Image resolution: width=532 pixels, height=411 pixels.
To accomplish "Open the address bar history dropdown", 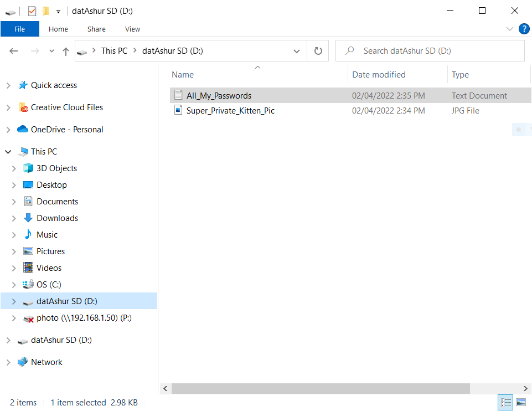I will [297, 52].
